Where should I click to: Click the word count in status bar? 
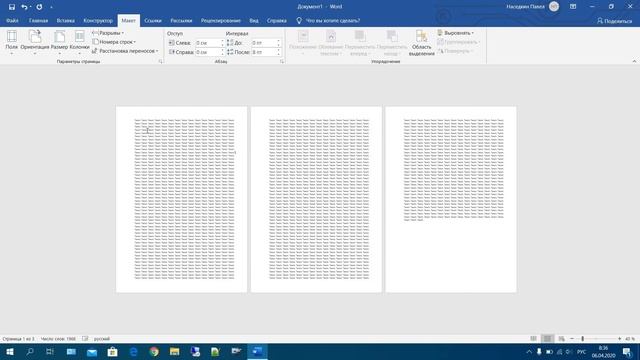coord(58,339)
